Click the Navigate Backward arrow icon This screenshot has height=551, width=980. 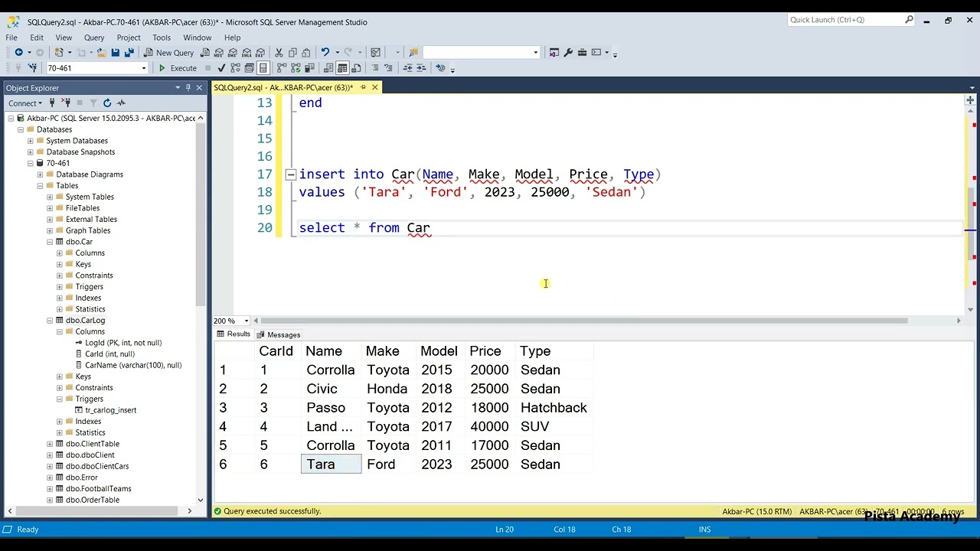18,53
